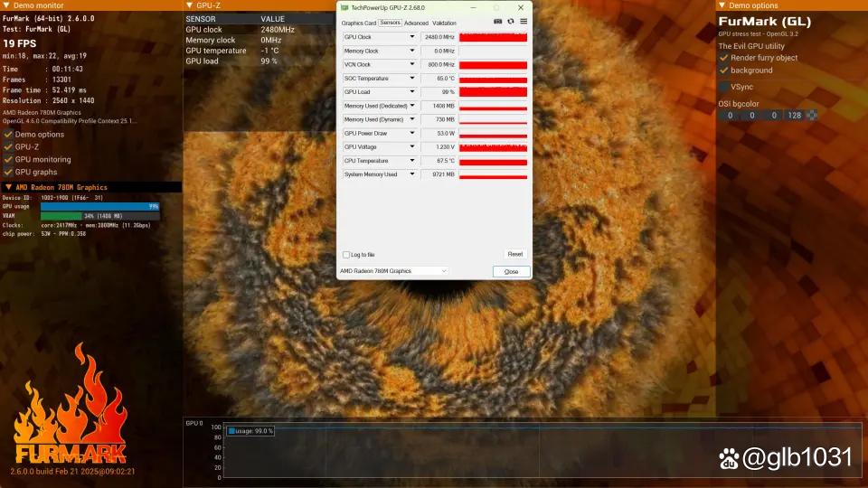Open Memory Used (Dynamic) sensor dropdown

coord(412,119)
